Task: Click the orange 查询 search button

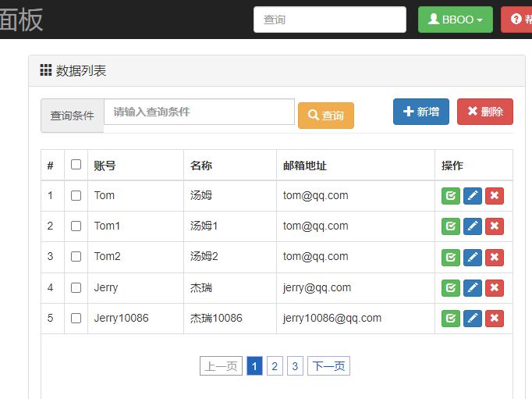Action: click(x=326, y=116)
